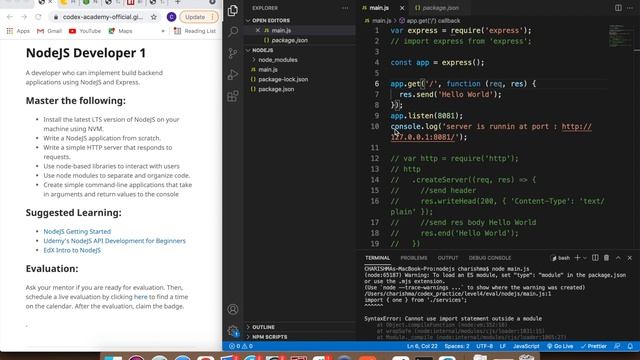This screenshot has width=640, height=360.
Task: Click Go Live in the status bar
Action: click(x=560, y=346)
